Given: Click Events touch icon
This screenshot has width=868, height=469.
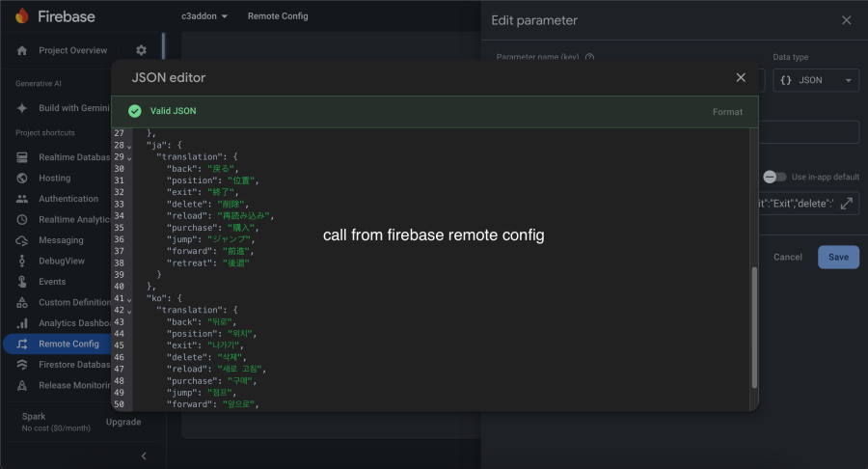Looking at the screenshot, I should [x=22, y=282].
